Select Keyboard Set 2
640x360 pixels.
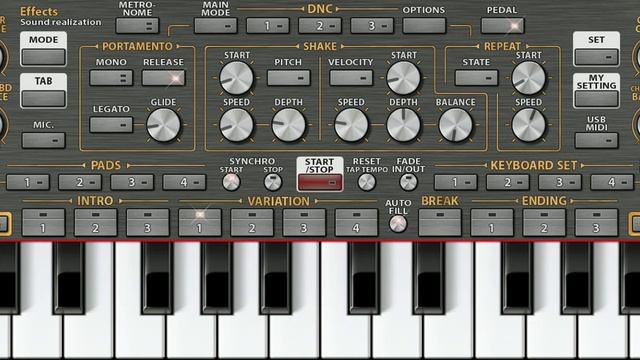(508, 182)
